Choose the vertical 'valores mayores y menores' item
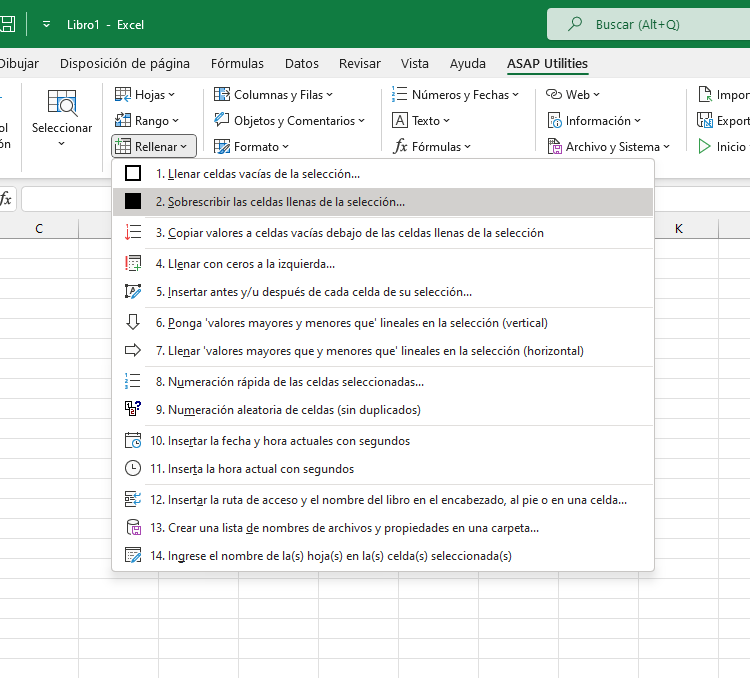 coord(383,323)
